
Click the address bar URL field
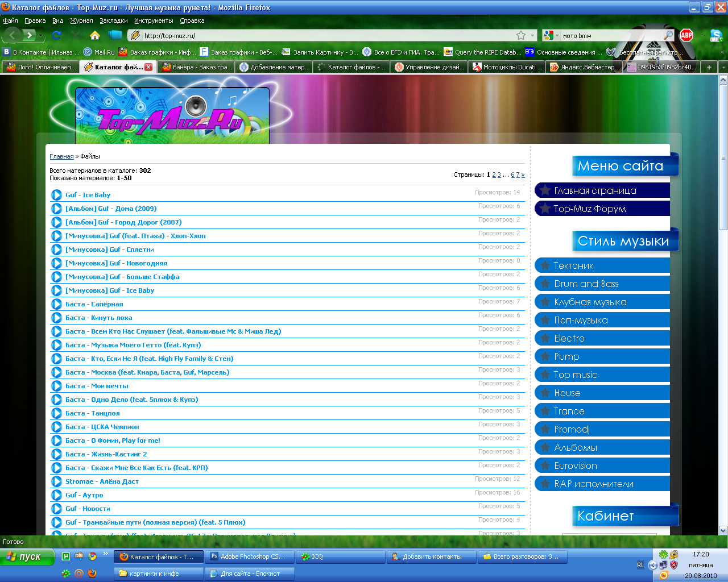(327, 35)
